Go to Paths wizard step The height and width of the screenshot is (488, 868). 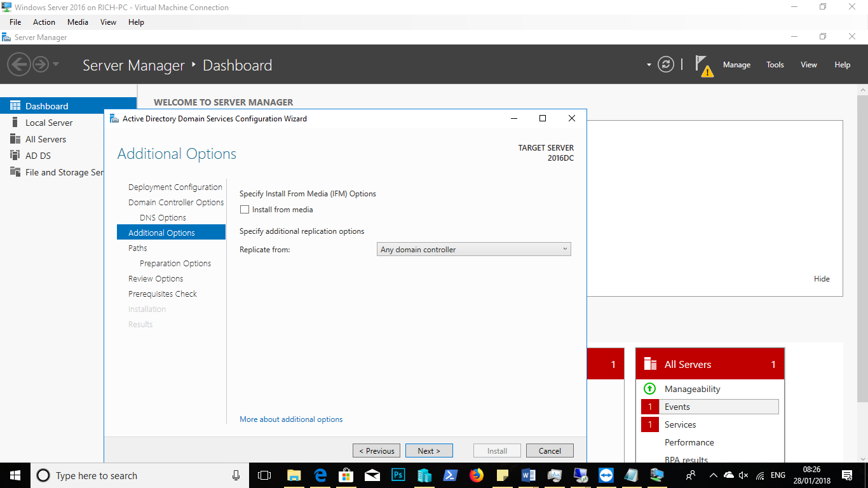137,248
